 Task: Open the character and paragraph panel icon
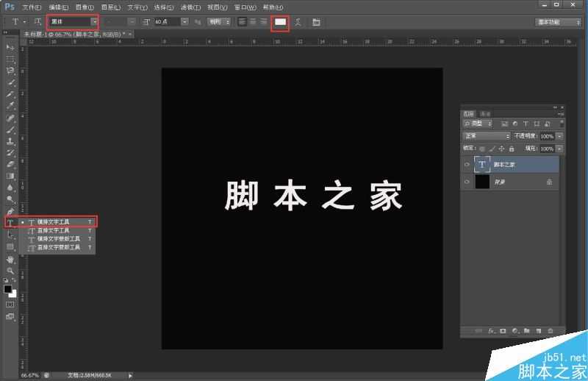point(316,22)
